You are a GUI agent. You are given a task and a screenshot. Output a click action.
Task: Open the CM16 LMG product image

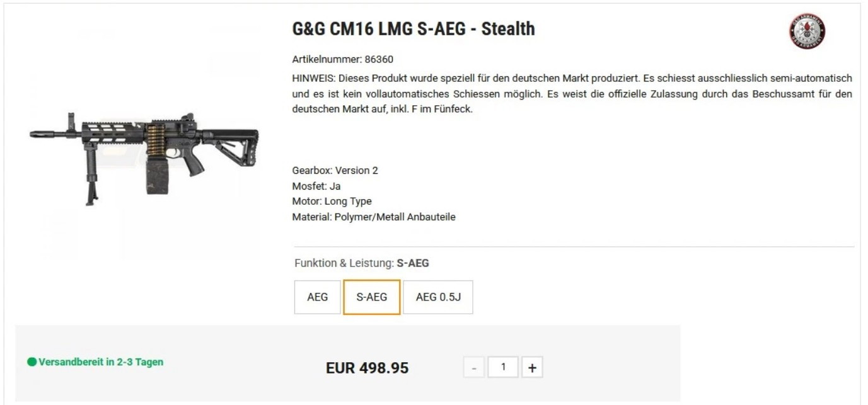[144, 151]
